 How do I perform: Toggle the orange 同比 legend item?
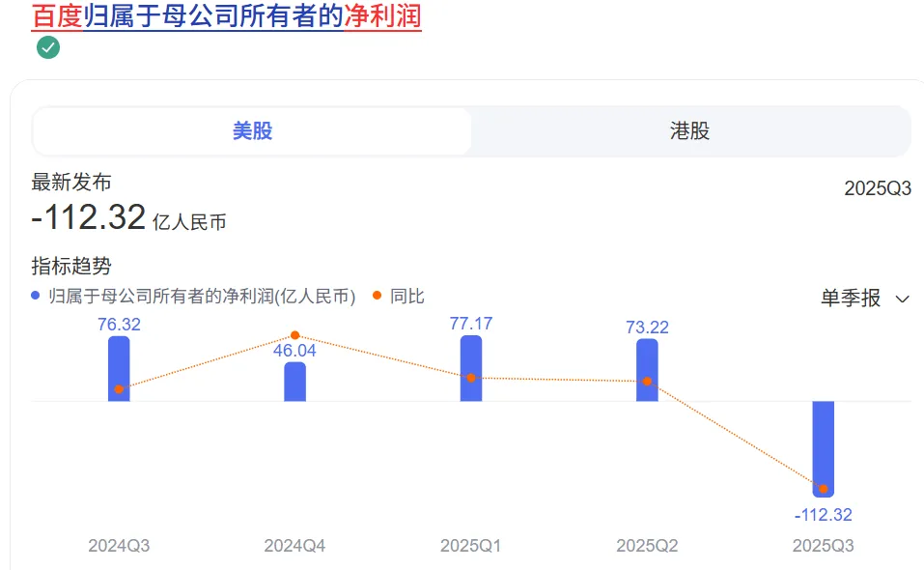[x=399, y=296]
